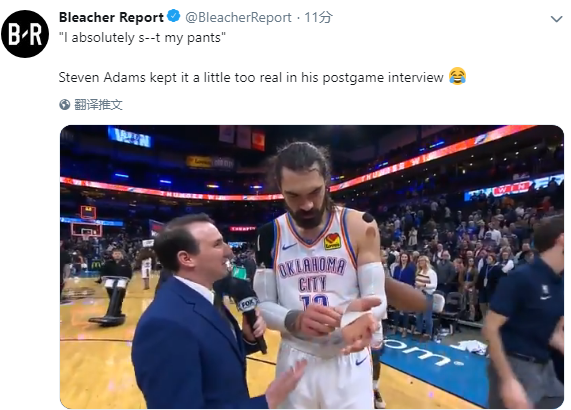This screenshot has height=410, width=571.
Task: Open the Bleacher Report account name link
Action: tap(111, 17)
